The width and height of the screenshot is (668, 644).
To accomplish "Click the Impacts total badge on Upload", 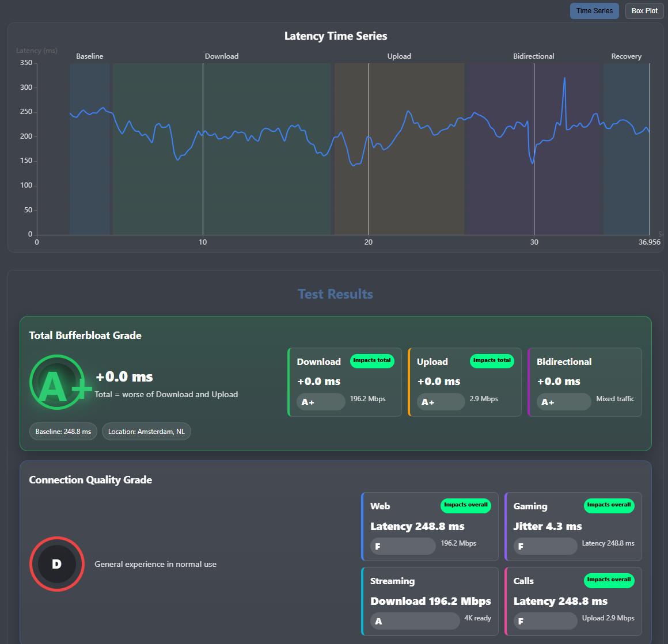I will tap(492, 360).
